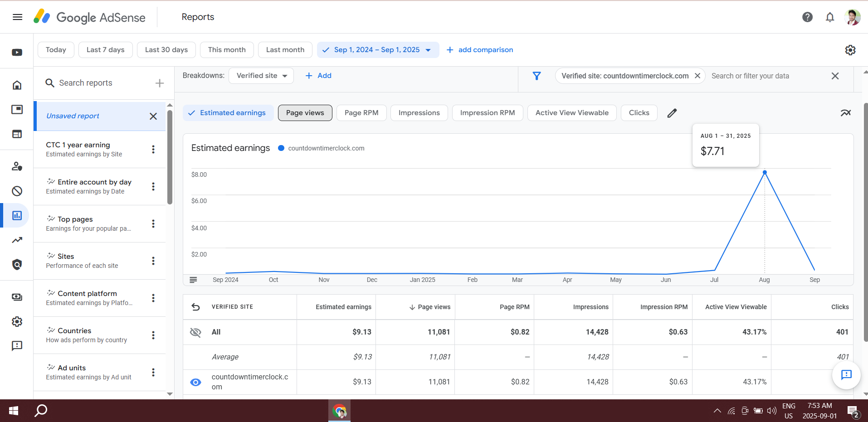Open Optimization trend icon in sidebar
Image resolution: width=868 pixels, height=422 pixels.
tap(17, 240)
